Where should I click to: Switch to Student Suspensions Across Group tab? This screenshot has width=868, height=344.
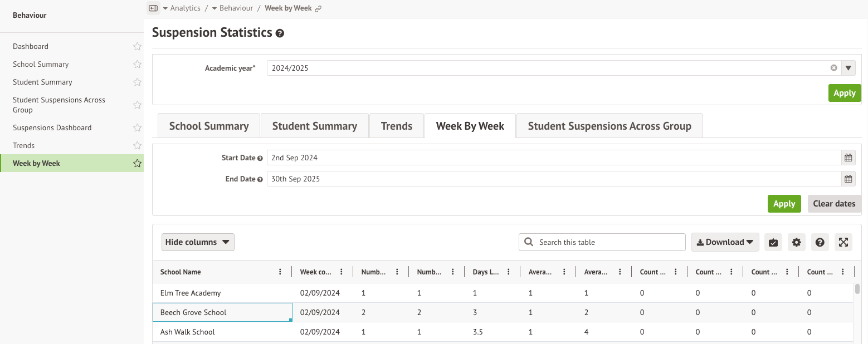coord(609,126)
